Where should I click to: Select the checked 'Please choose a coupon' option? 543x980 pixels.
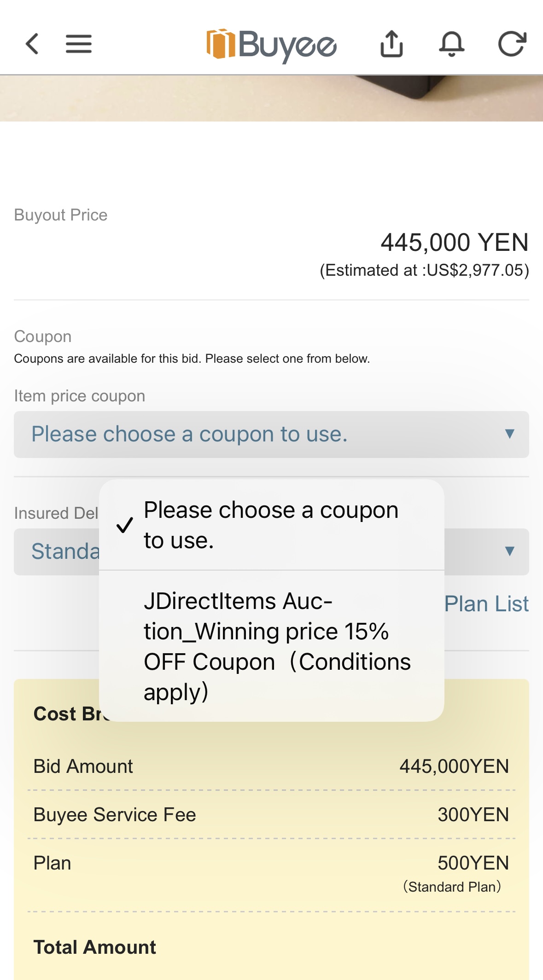271,525
